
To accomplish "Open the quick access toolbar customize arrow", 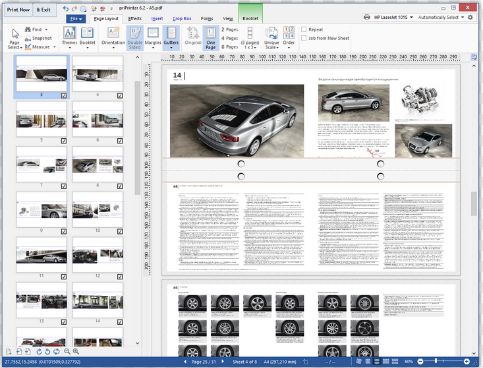I will point(111,9).
